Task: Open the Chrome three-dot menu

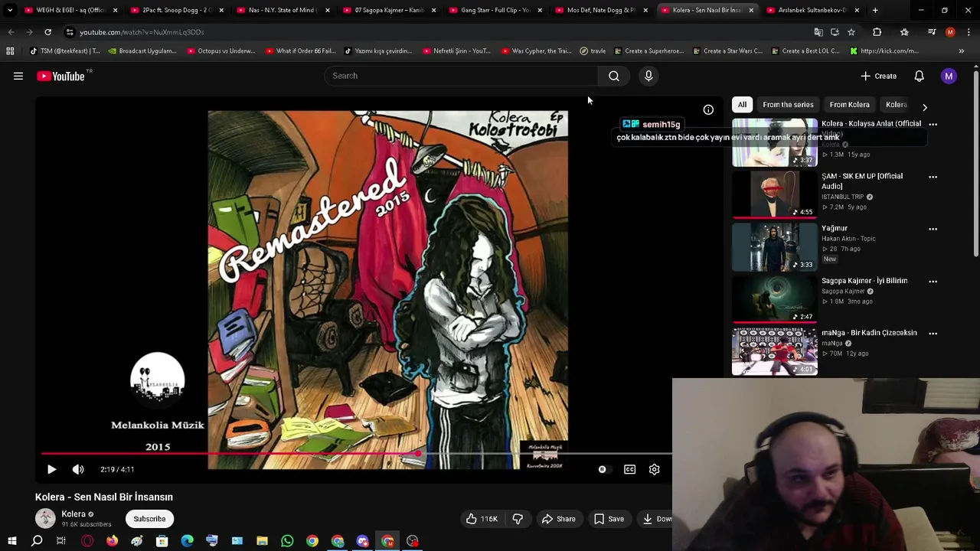Action: tap(969, 32)
